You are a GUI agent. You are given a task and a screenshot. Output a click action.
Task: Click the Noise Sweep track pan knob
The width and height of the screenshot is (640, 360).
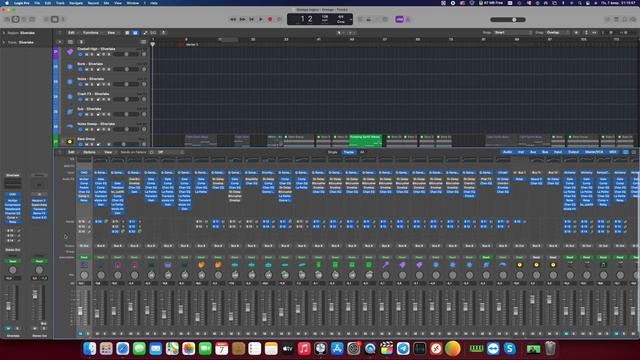pyautogui.click(x=144, y=129)
